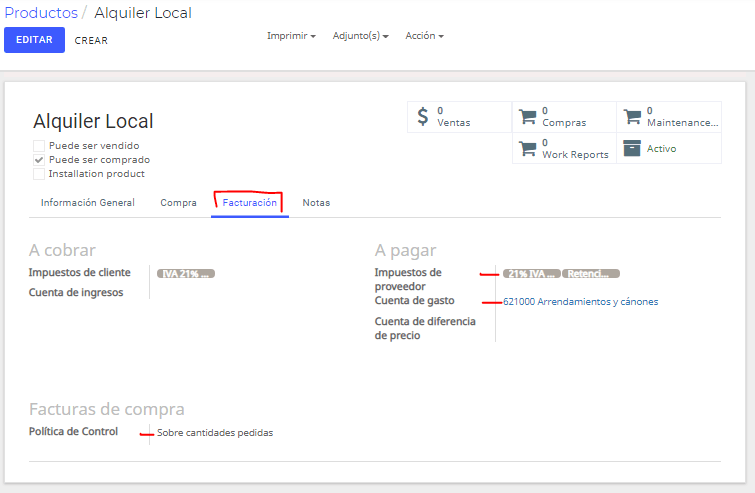Viewport: 755px width, 493px height.
Task: Click the Maintenance cart icon
Action: [632, 117]
